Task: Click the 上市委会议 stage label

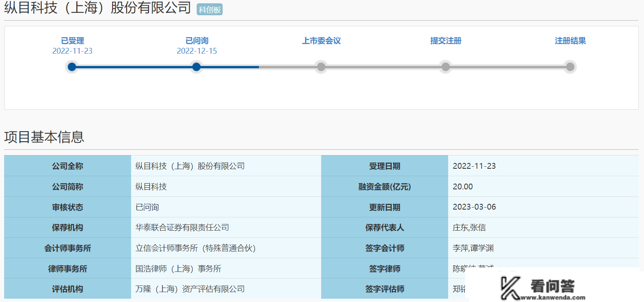Action: 322,41
